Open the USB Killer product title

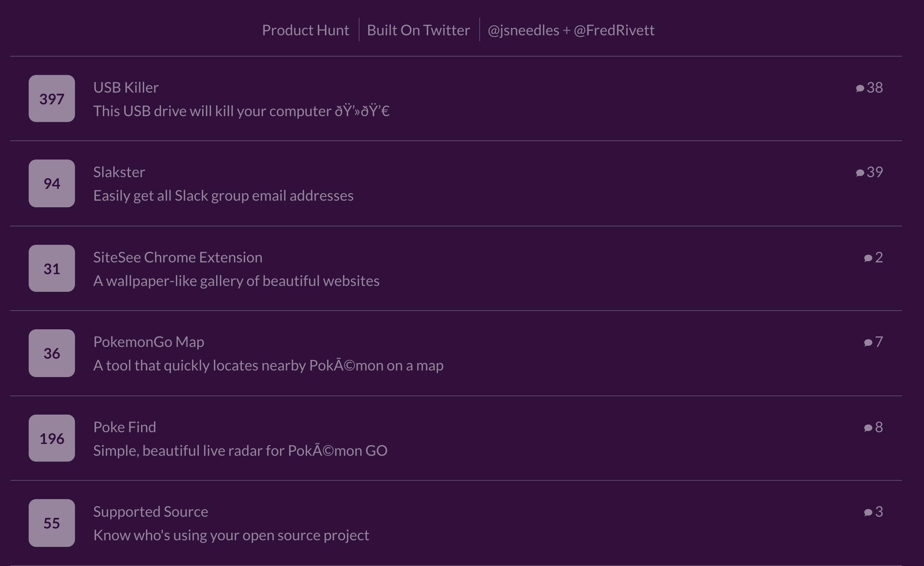pos(126,87)
